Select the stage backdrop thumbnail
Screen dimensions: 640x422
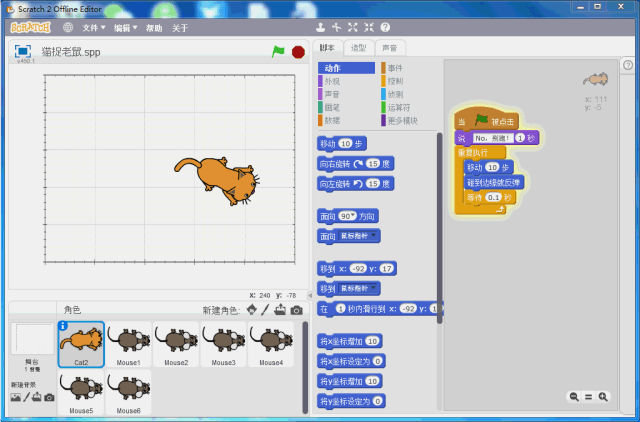(32, 339)
